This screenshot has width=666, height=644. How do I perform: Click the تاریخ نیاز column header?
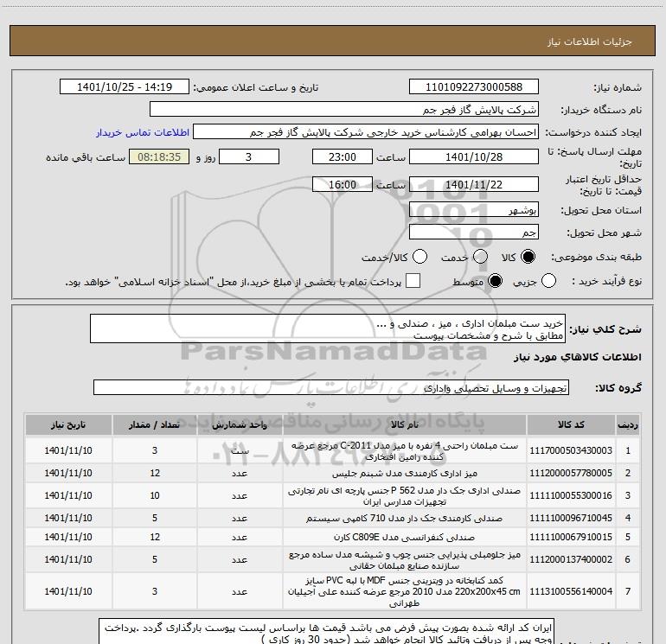click(x=68, y=425)
